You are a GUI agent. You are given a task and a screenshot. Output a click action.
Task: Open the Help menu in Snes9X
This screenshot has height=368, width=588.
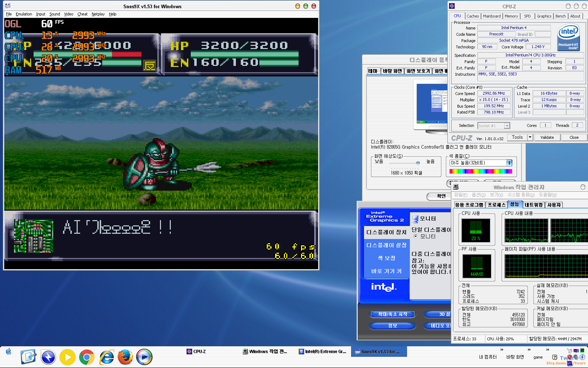pyautogui.click(x=112, y=14)
